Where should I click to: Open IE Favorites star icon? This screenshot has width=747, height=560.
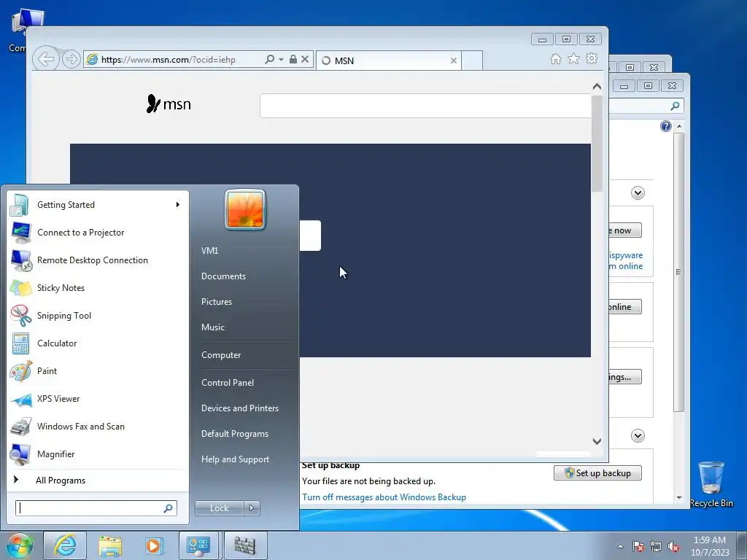pos(573,58)
